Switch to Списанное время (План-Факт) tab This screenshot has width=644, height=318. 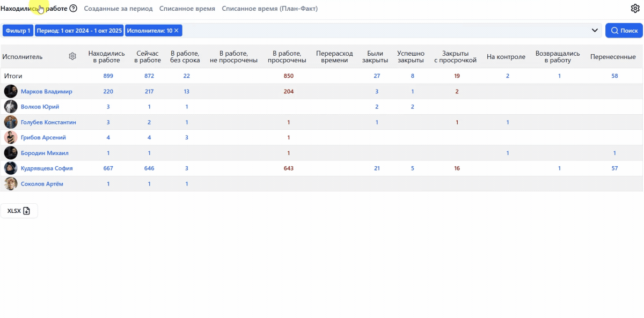[269, 9]
